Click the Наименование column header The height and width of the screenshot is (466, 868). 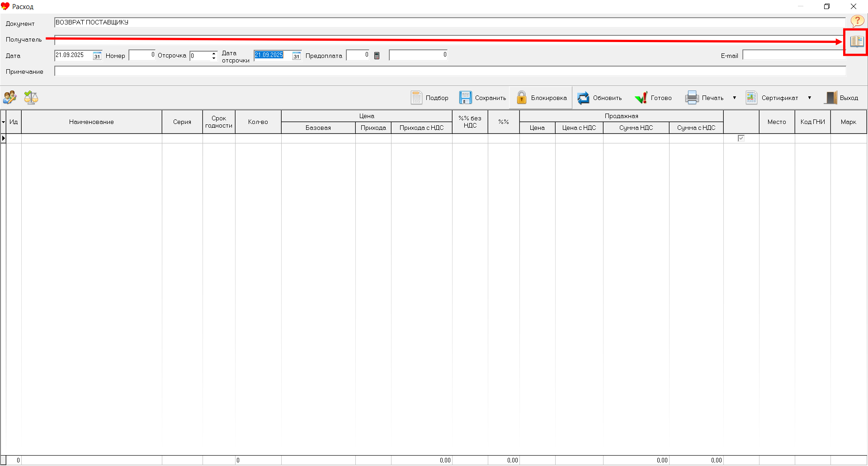tap(92, 122)
